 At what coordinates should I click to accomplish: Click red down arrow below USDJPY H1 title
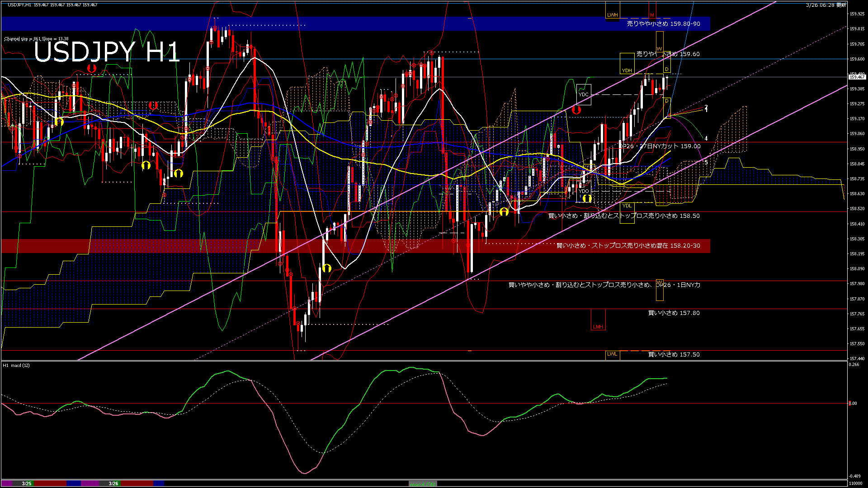pos(92,68)
